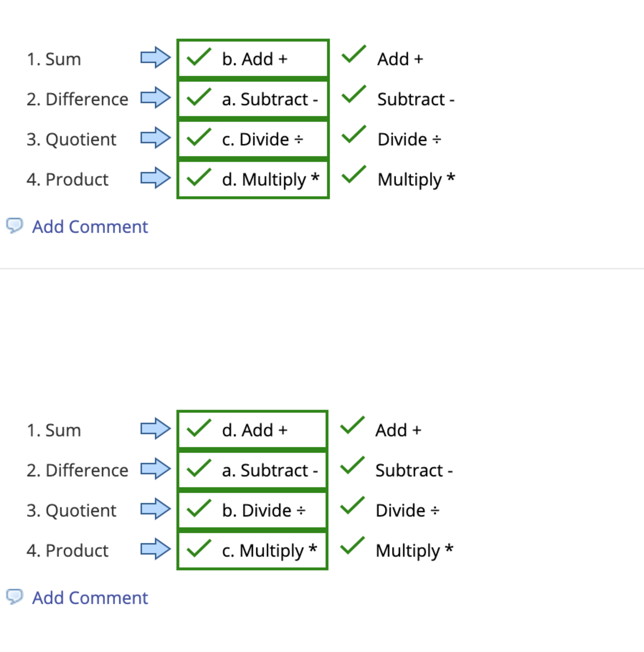Viewport: 644px width, 652px height.
Task: Click the green checkmark inside the "b. Add +" box
Action: coord(199,57)
